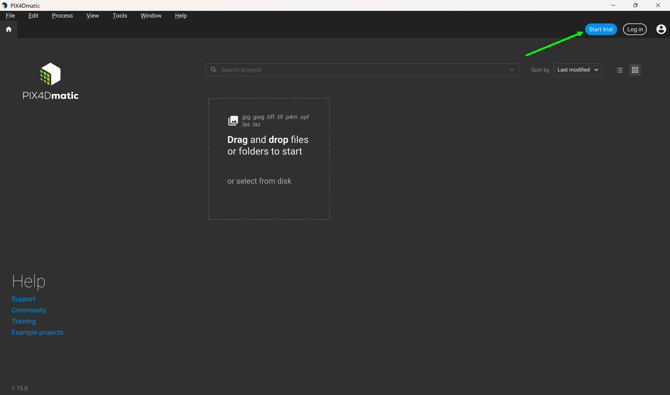The image size is (670, 395).
Task: Restore down the PIX4Dmatic window
Action: pyautogui.click(x=635, y=6)
